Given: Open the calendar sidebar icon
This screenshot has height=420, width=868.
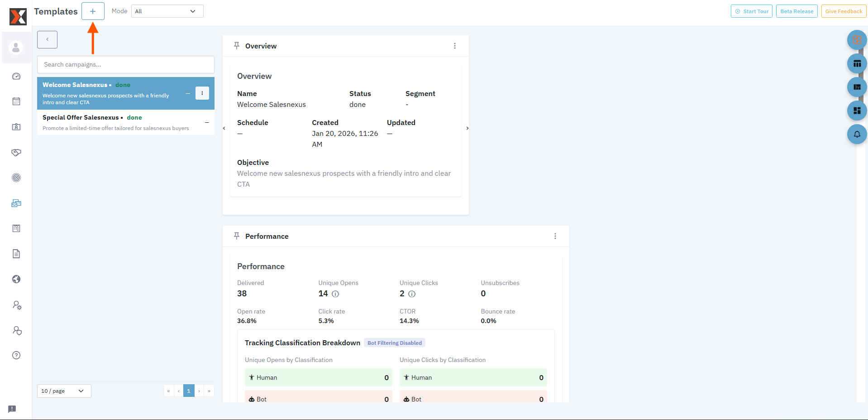Looking at the screenshot, I should [16, 101].
